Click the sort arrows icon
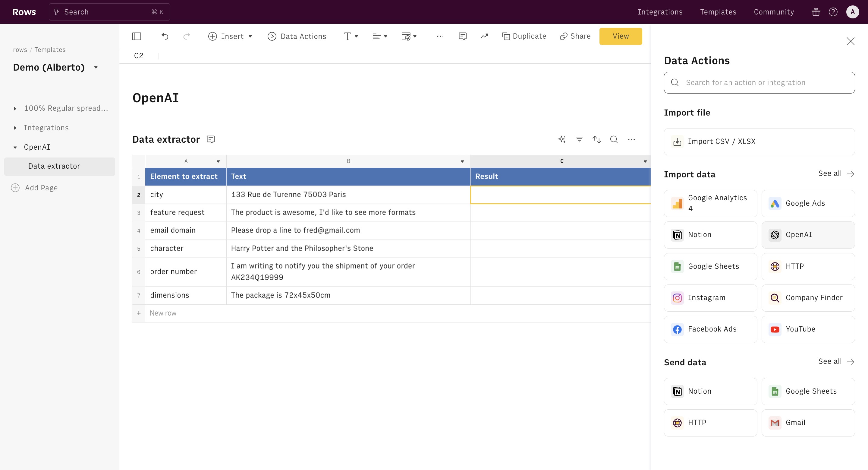Screen dimensions: 868x470 click(597, 140)
